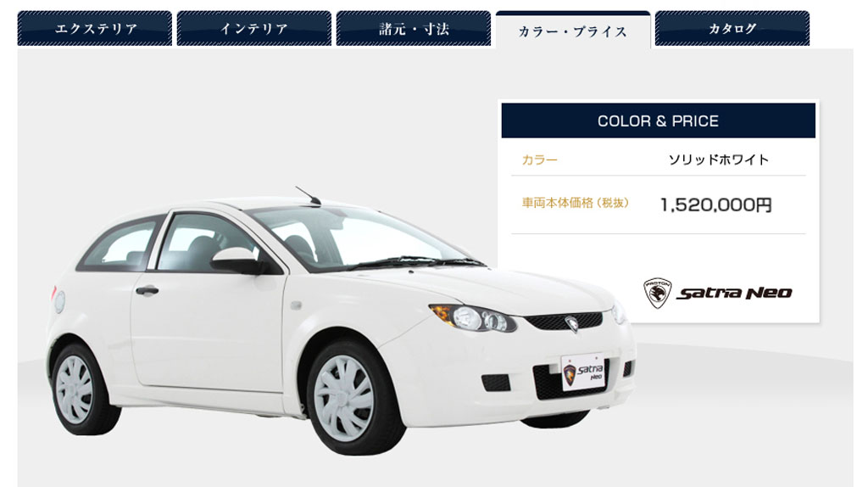The image size is (868, 487).
Task: Open the エクステリア tab
Action: [x=95, y=28]
